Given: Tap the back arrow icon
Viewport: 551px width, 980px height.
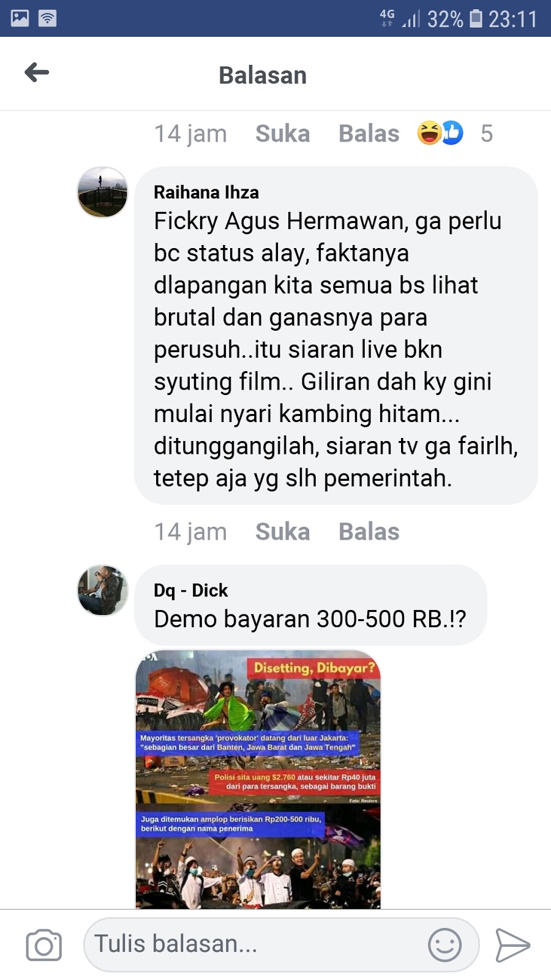Looking at the screenshot, I should (37, 72).
